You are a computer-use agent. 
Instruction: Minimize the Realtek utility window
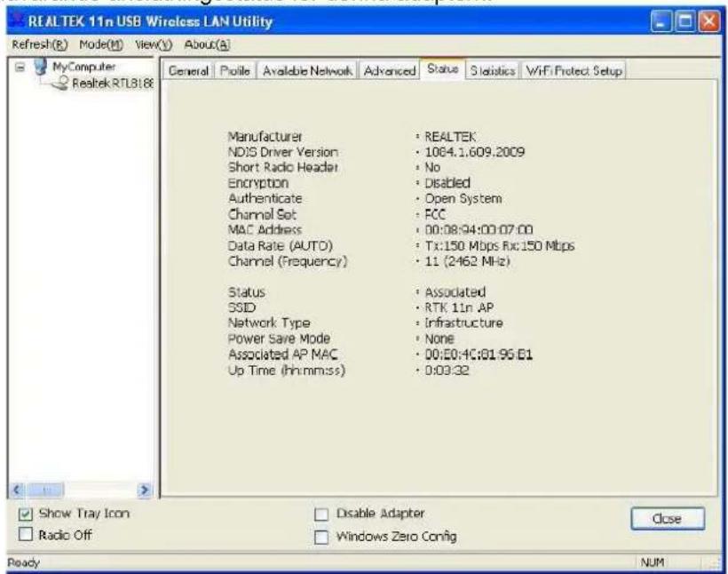[661, 22]
